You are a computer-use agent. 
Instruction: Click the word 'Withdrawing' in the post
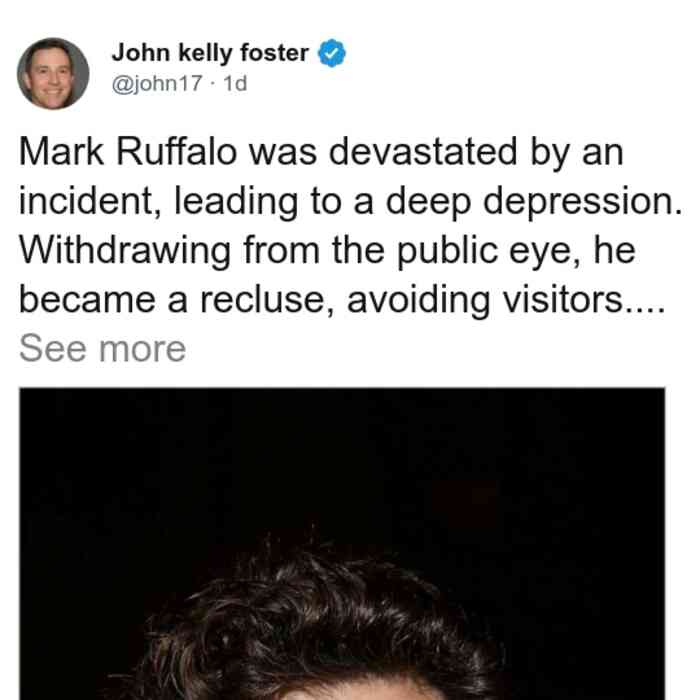point(125,250)
